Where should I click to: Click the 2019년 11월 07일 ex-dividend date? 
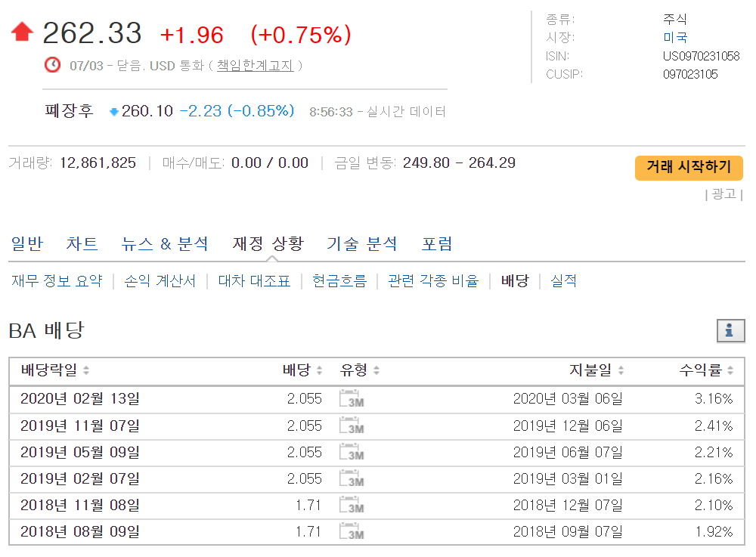[80, 425]
